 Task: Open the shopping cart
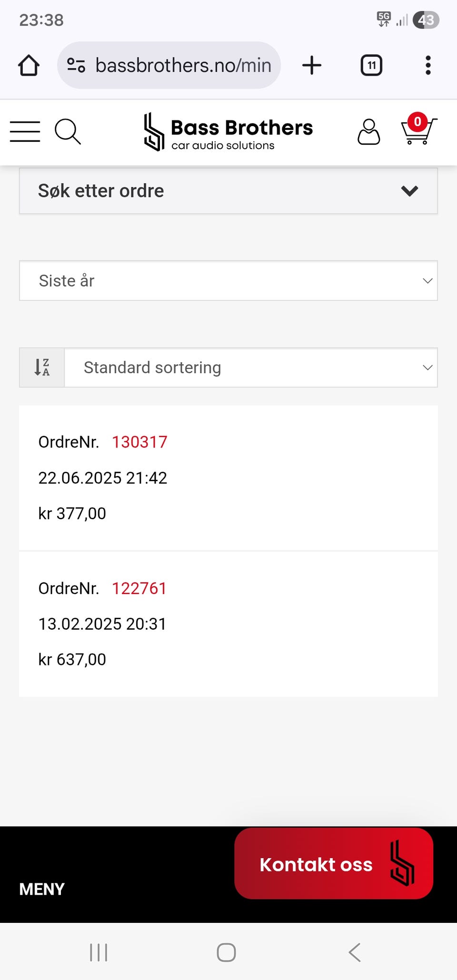(x=418, y=129)
